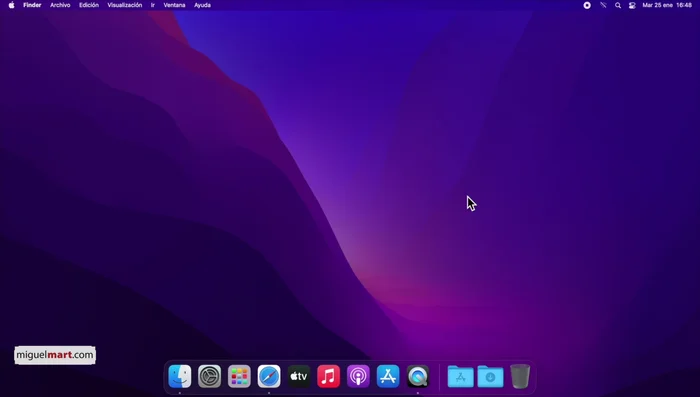Open the Edición menu
700x397 pixels.
click(x=89, y=5)
